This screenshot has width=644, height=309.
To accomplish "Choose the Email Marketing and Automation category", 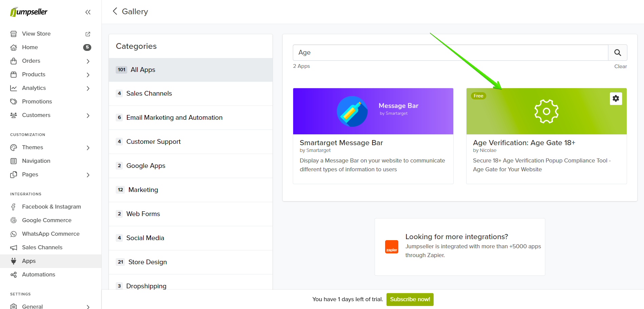I will click(x=174, y=118).
